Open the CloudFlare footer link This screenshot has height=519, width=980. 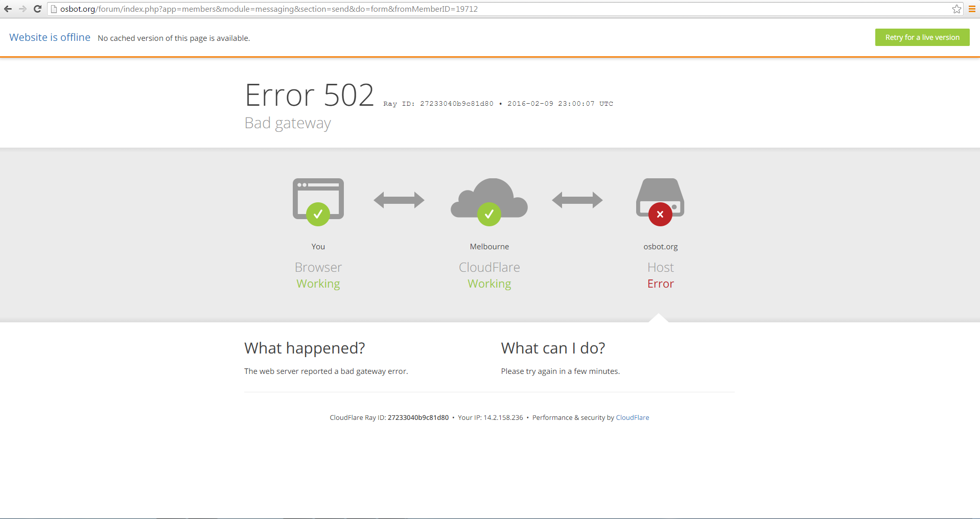633,417
